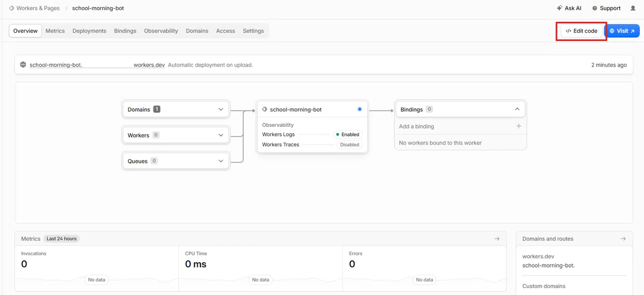Image resolution: width=644 pixels, height=295 pixels.
Task: Click the Queues count badge '0'
Action: [x=154, y=161]
